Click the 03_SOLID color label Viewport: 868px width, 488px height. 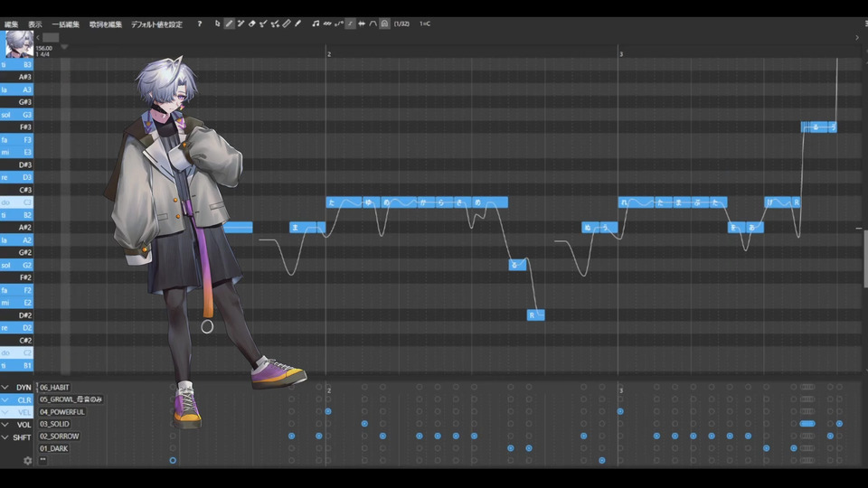(54, 424)
